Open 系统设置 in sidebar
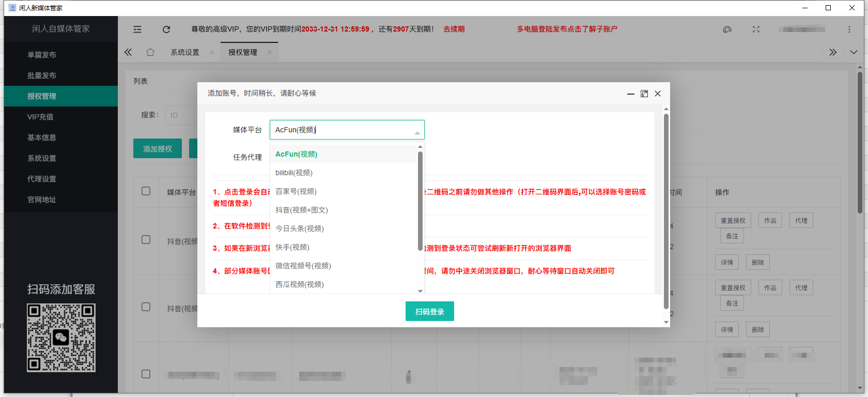Screen dimensions: 868x397 61,158
